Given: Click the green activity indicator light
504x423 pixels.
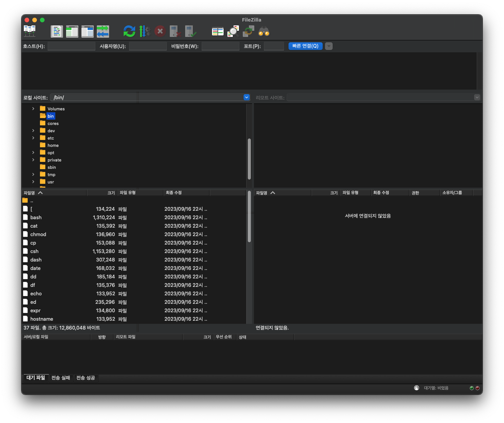Looking at the screenshot, I should click(472, 388).
